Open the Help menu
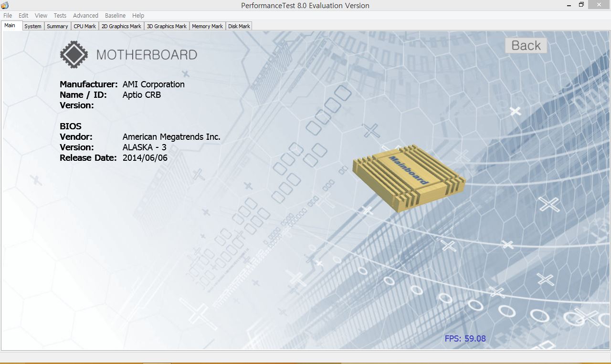This screenshot has height=364, width=611. click(x=138, y=15)
